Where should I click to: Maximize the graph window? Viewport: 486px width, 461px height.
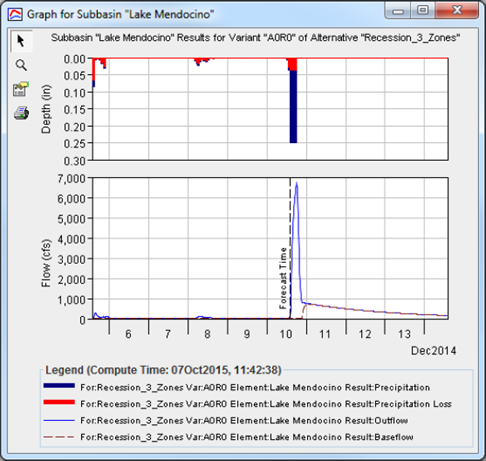pyautogui.click(x=423, y=10)
